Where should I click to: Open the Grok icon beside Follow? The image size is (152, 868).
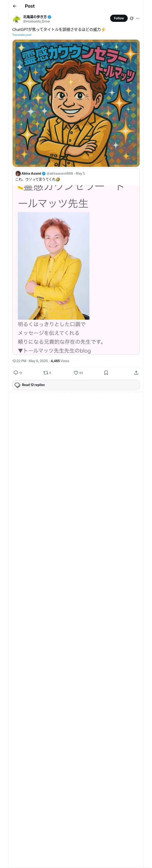pyautogui.click(x=132, y=18)
